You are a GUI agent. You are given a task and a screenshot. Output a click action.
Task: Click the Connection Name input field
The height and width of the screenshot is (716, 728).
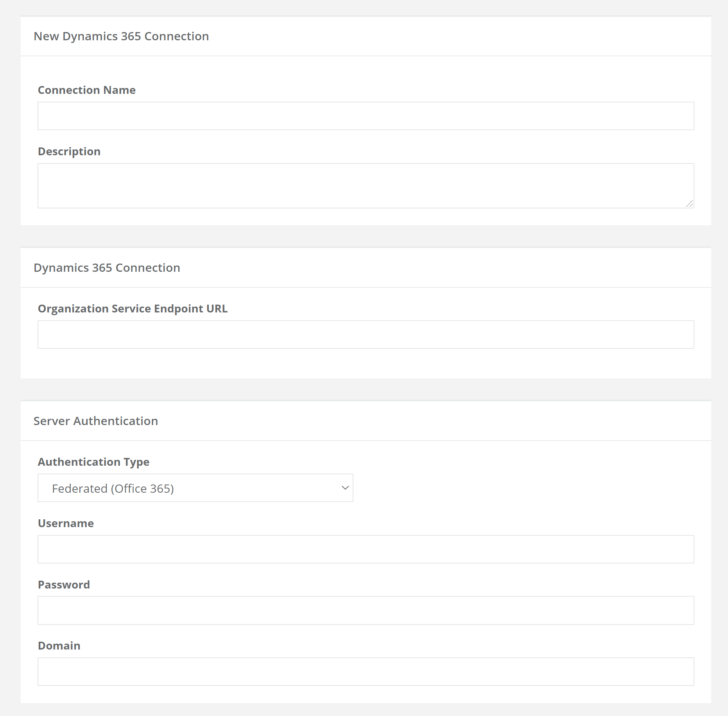[x=366, y=116]
